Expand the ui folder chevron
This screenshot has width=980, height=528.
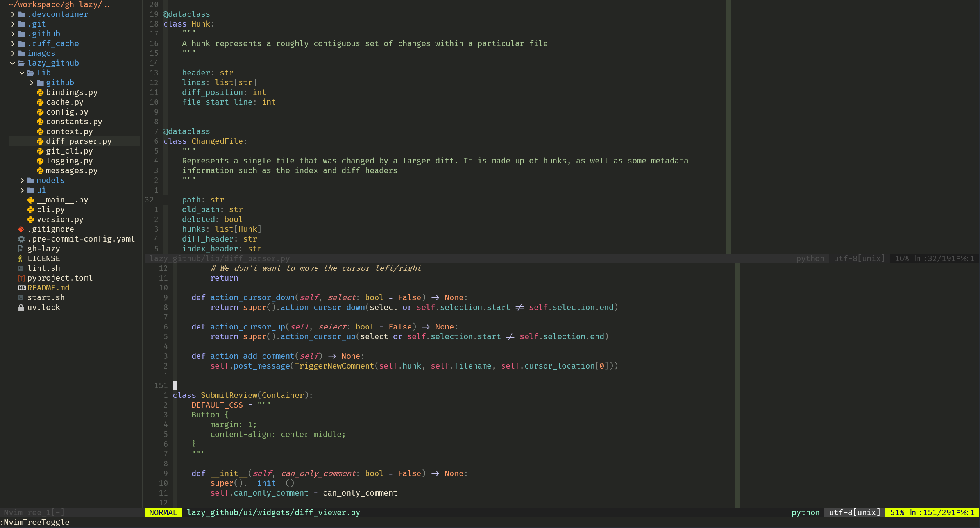click(x=22, y=190)
